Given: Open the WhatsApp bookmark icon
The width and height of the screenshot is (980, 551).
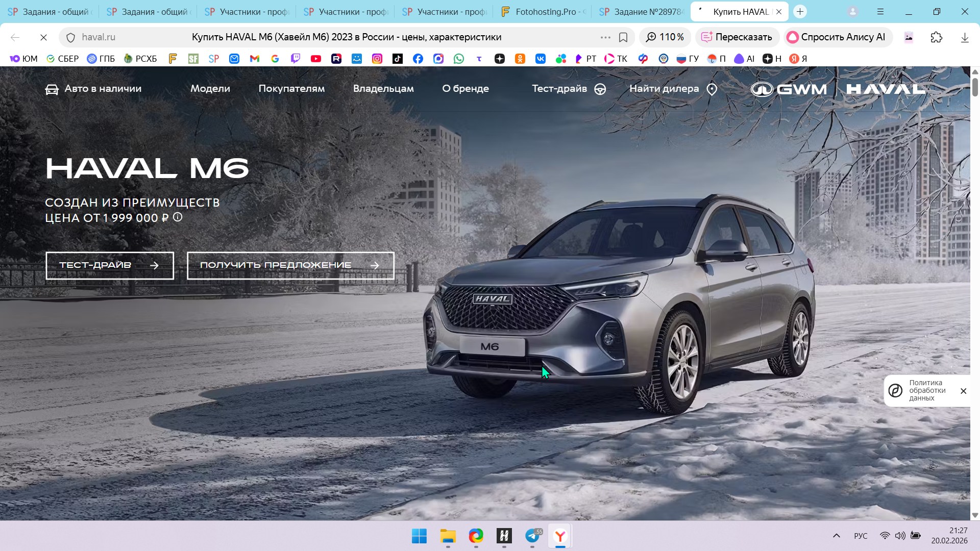Looking at the screenshot, I should tap(459, 59).
